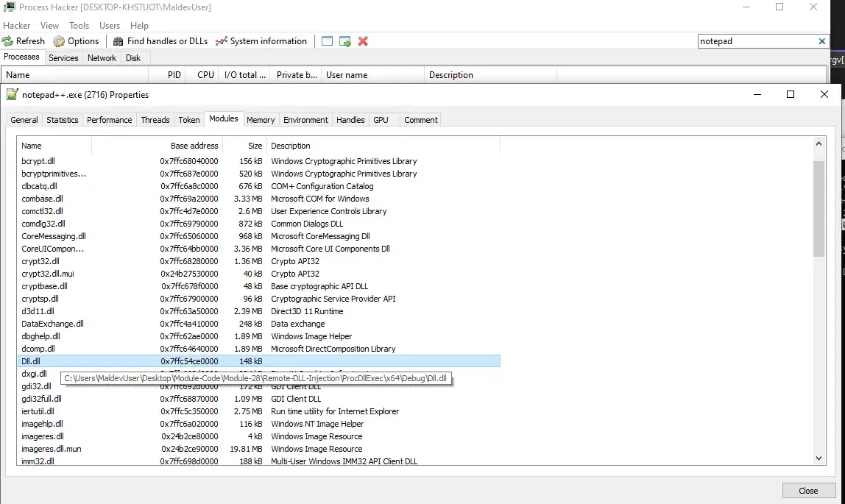The image size is (845, 504).
Task: Open the Tools menu
Action: click(79, 26)
